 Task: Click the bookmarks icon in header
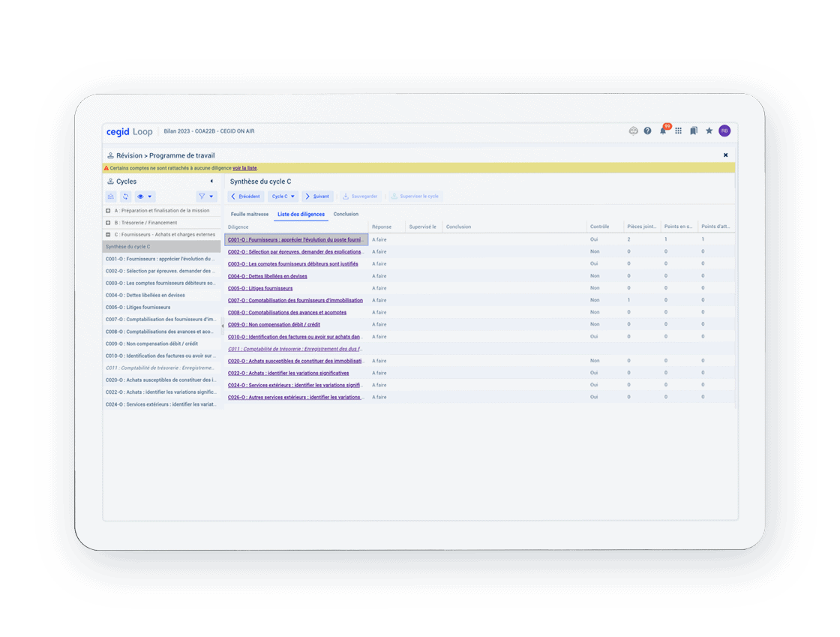click(x=694, y=131)
